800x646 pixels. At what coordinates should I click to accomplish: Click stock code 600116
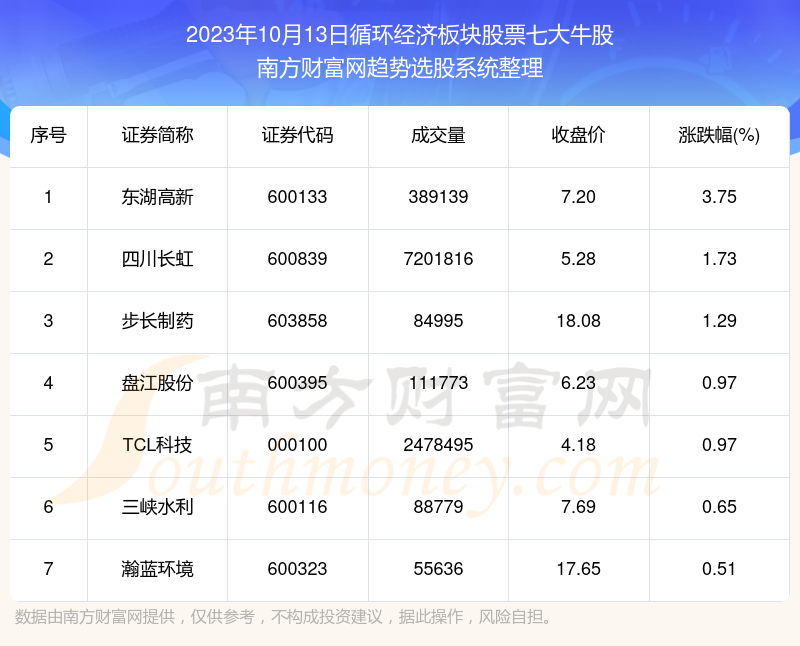pyautogui.click(x=297, y=507)
